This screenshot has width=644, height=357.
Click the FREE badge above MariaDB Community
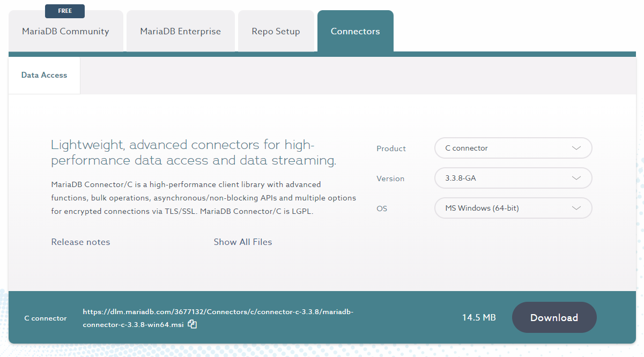click(65, 11)
